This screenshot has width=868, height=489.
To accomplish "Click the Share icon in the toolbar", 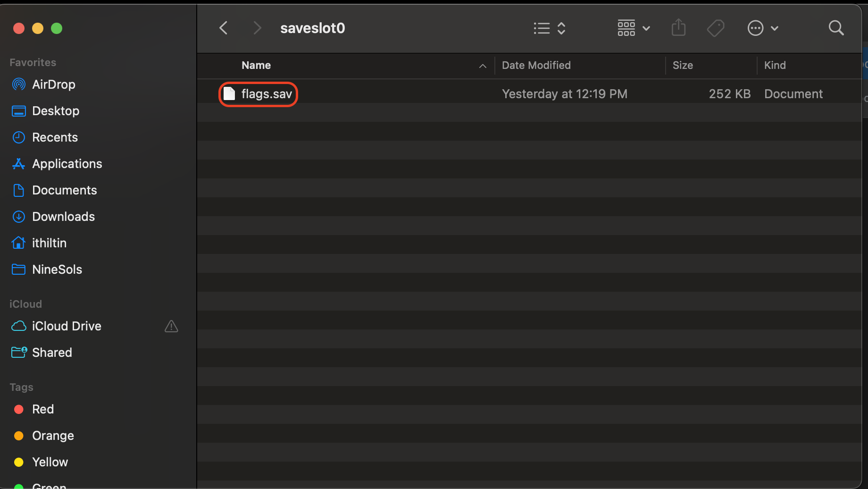I will tap(678, 28).
